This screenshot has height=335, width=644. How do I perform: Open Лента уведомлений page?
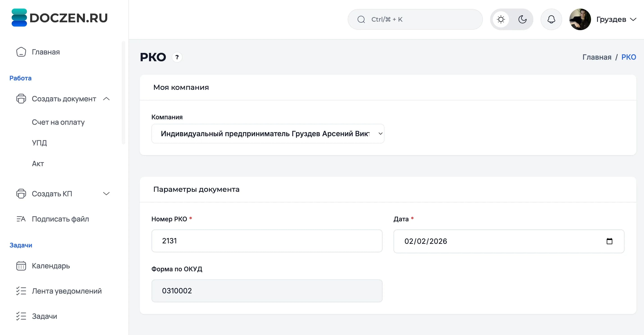[67, 291]
